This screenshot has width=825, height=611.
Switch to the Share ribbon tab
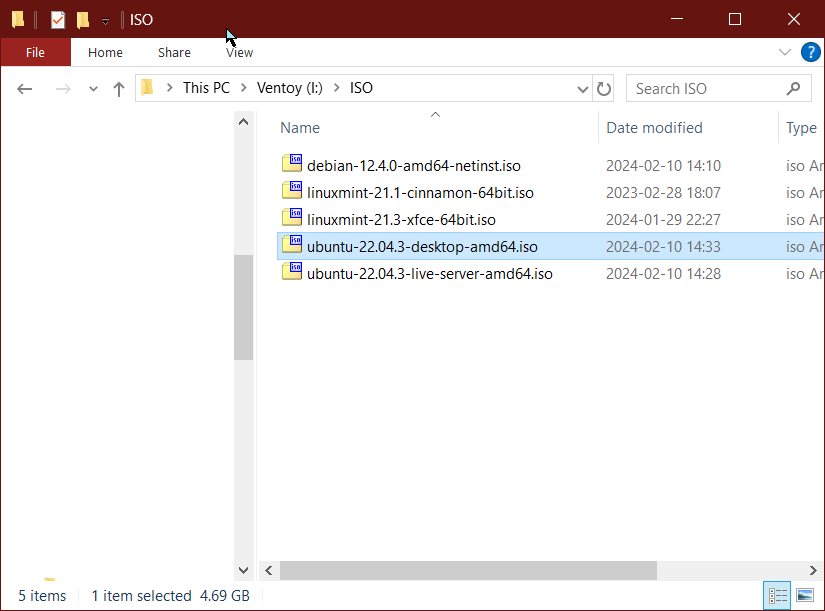point(174,52)
